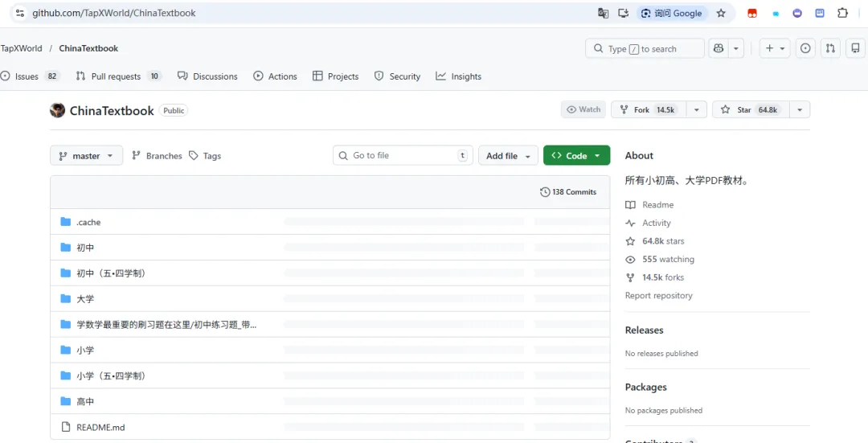This screenshot has width=868, height=443.
Task: Open the Activity link in About
Action: 648,223
